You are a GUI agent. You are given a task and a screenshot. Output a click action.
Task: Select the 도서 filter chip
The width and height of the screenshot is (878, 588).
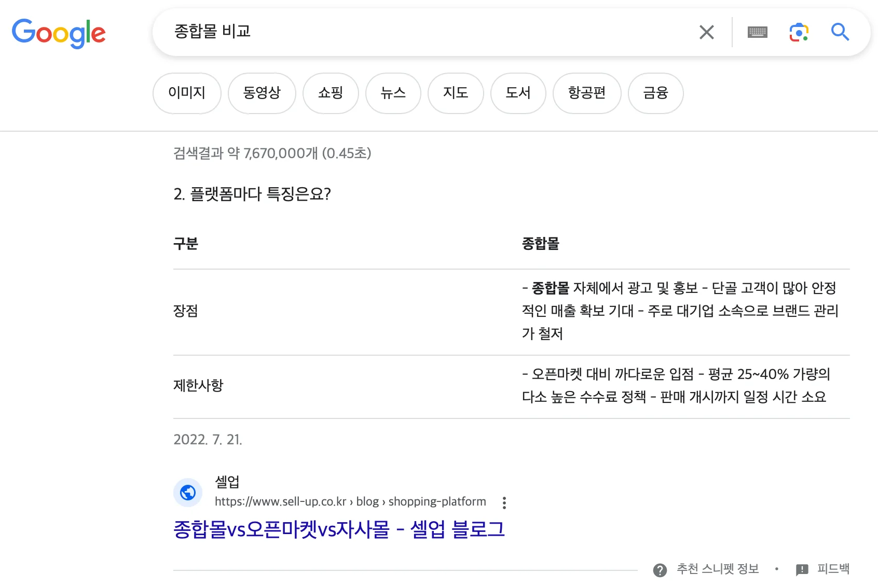[x=518, y=93]
